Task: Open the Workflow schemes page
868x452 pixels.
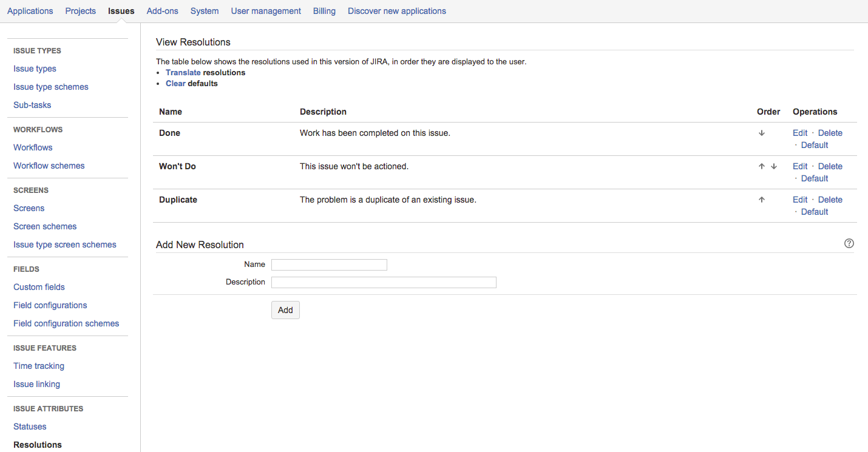Action: [49, 165]
